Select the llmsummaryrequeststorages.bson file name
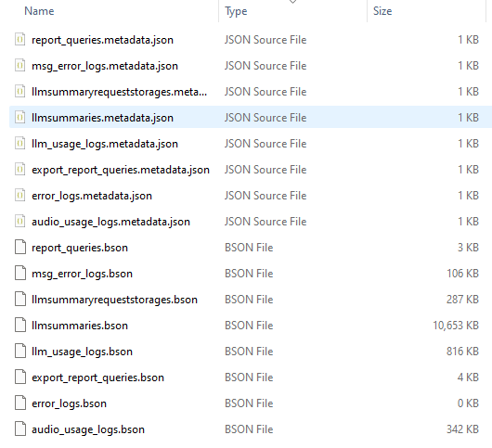Viewport: 492px width, 448px height. coord(114,300)
